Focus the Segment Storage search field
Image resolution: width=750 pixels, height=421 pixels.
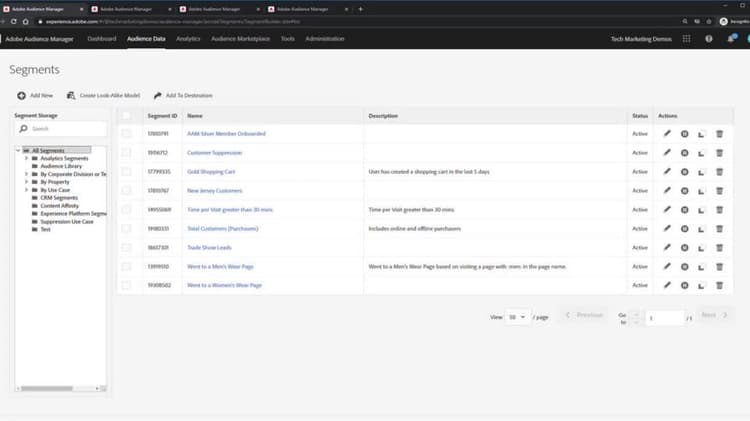pyautogui.click(x=60, y=129)
